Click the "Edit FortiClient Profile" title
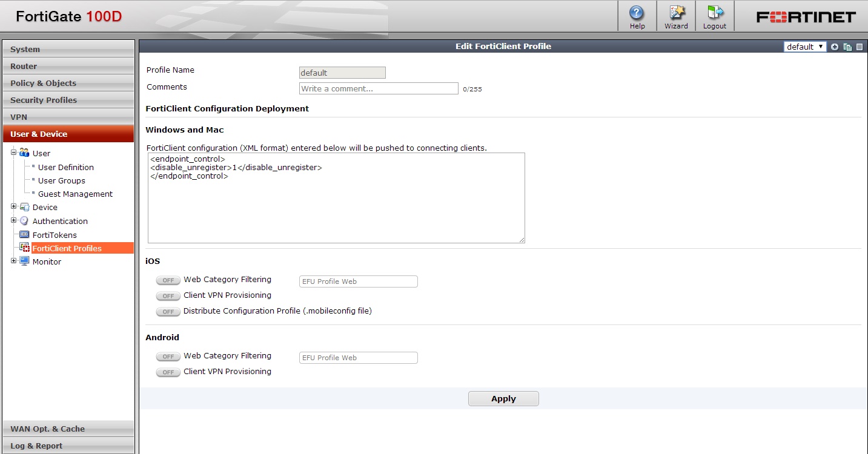This screenshot has width=868, height=454. click(503, 46)
